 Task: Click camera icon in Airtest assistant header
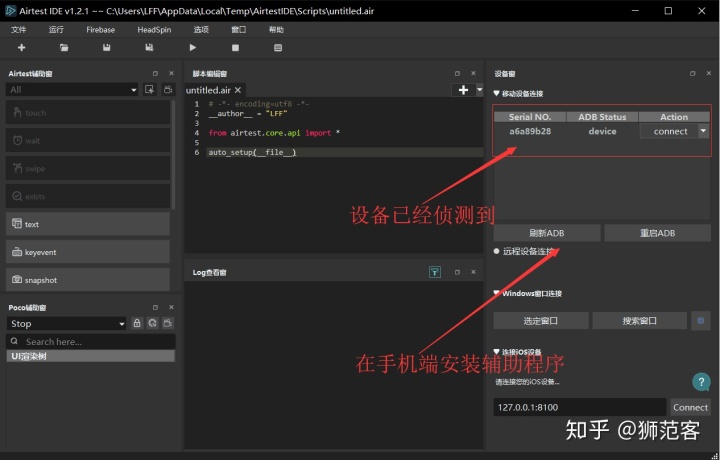(x=168, y=90)
